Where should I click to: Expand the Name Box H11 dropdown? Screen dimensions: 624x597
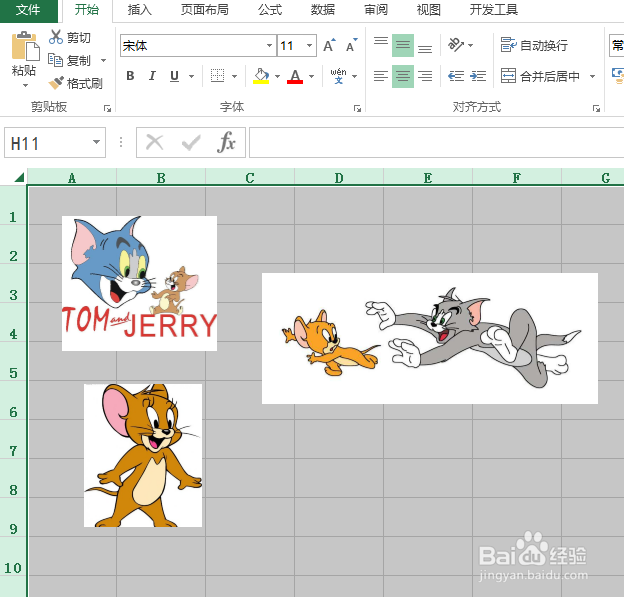click(x=96, y=142)
